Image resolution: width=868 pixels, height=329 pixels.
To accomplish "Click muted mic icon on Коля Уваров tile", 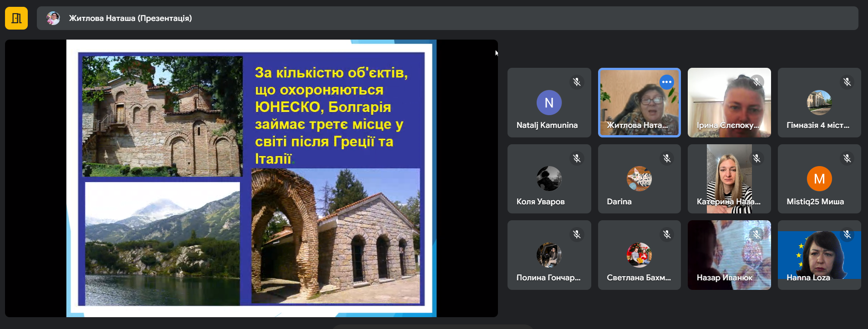I will [x=577, y=158].
